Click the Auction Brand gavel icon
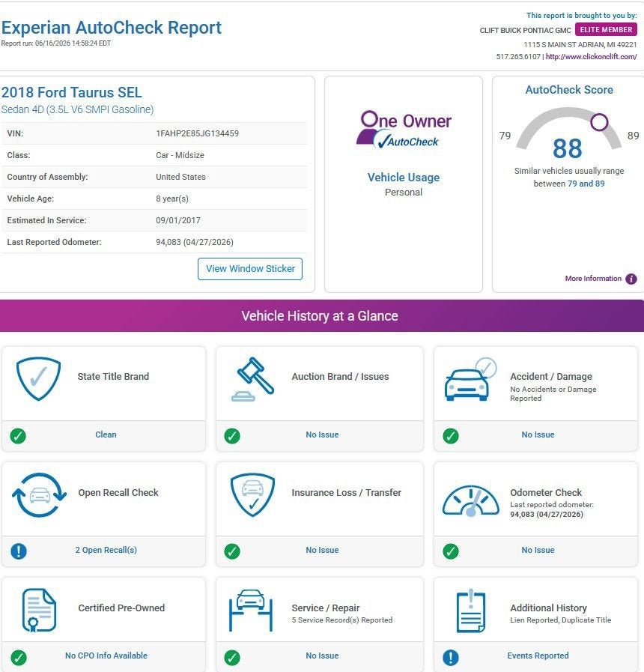Image resolution: width=644 pixels, height=672 pixels. click(253, 379)
